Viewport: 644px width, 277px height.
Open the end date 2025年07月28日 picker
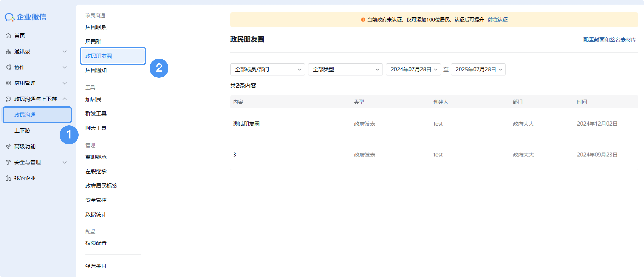click(478, 69)
